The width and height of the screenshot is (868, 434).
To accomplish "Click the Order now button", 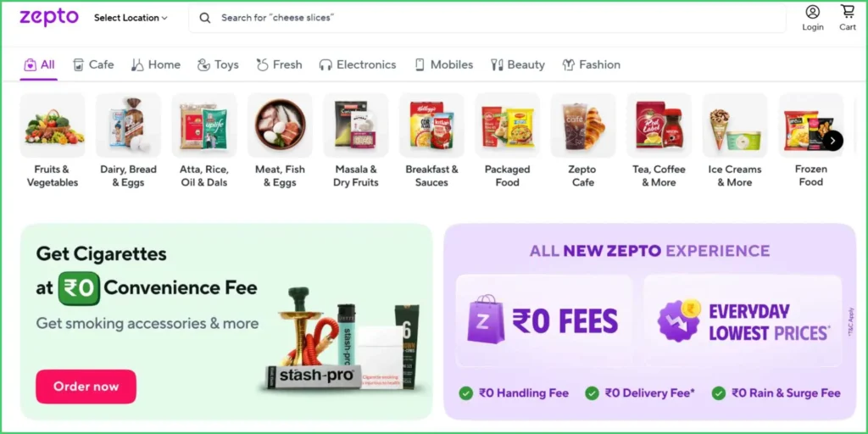I will coord(86,387).
